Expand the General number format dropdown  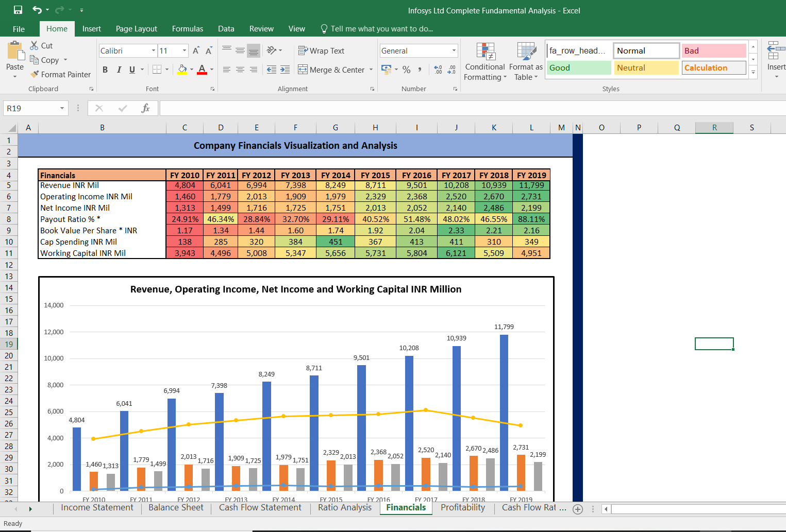(454, 50)
